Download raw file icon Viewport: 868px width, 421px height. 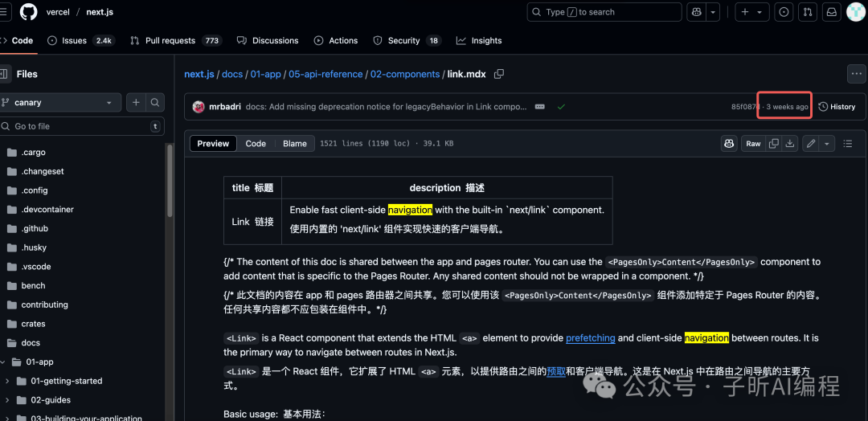coord(791,143)
